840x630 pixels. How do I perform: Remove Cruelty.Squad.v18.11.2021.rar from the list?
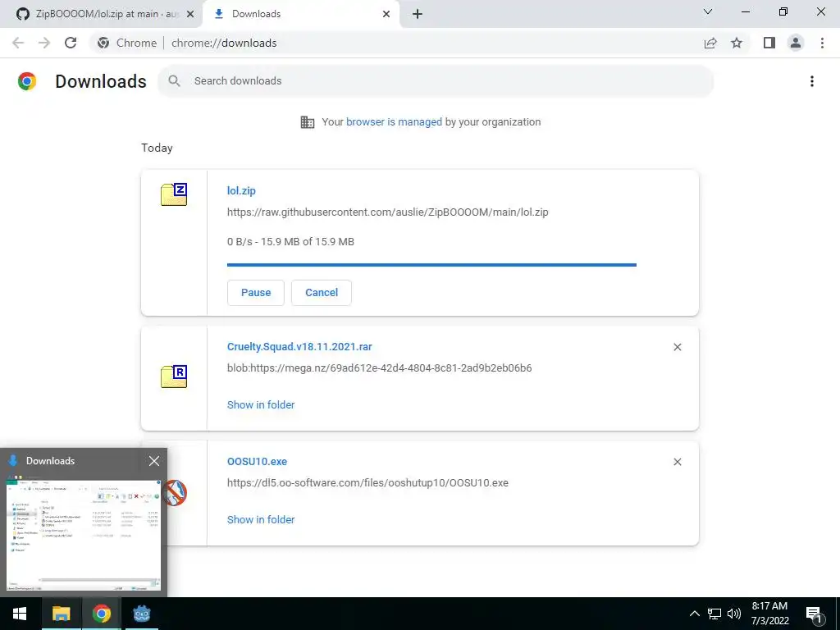click(x=677, y=347)
